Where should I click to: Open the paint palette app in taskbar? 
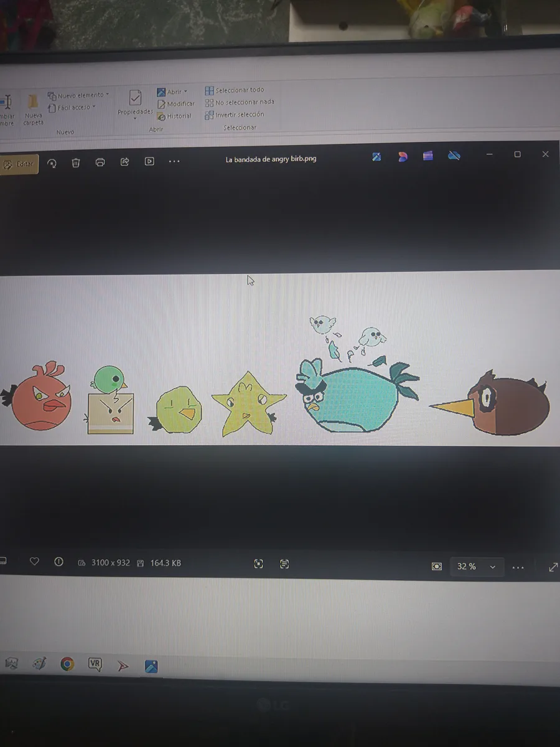[x=39, y=664]
